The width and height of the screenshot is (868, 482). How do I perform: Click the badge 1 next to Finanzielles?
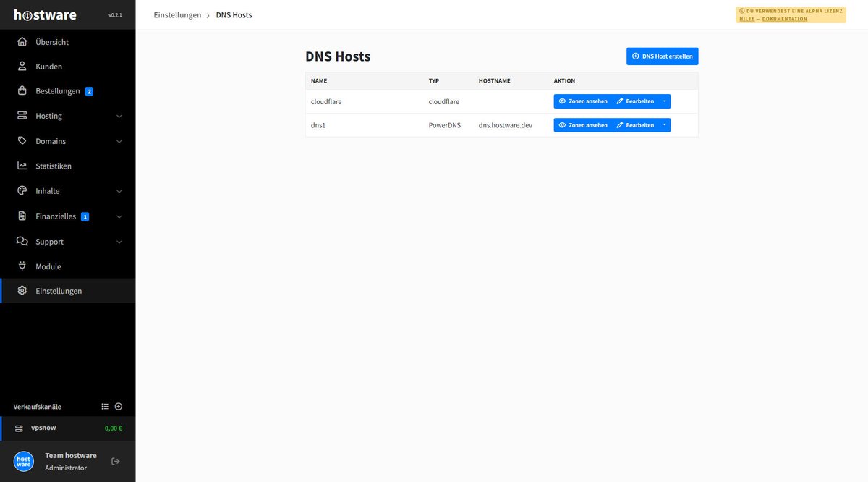(x=85, y=216)
